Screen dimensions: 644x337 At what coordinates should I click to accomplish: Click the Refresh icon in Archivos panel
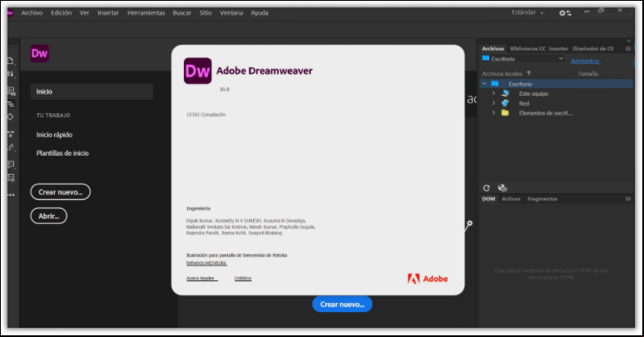[486, 188]
